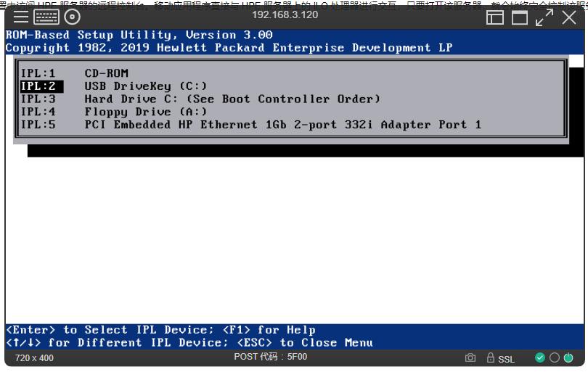
Task: Close the remote console window
Action: click(x=569, y=17)
